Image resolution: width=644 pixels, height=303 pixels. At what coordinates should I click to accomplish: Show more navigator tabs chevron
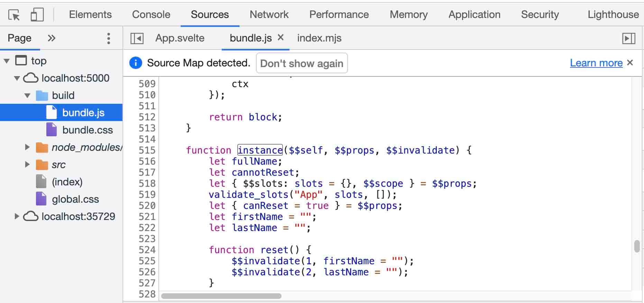click(x=52, y=38)
